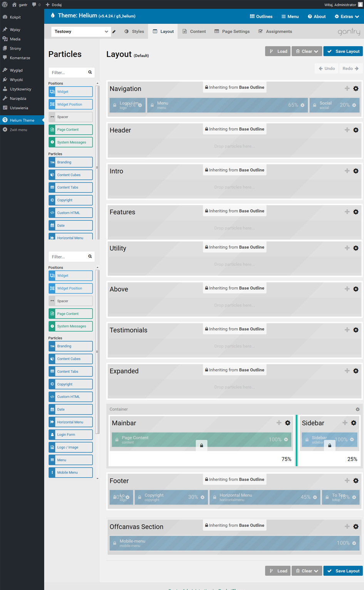Screen dimensions: 364x590
Task: Add a row to the Navigation section
Action: 347,89
